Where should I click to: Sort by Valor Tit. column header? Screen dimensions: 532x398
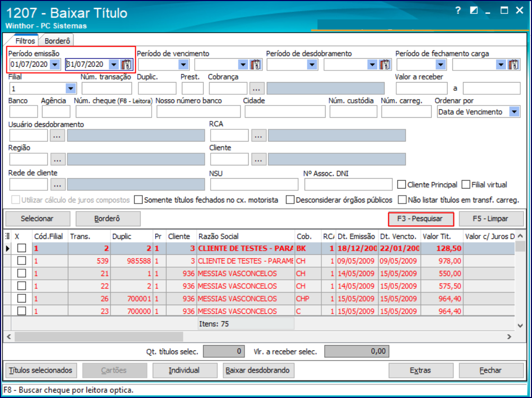[x=442, y=236]
